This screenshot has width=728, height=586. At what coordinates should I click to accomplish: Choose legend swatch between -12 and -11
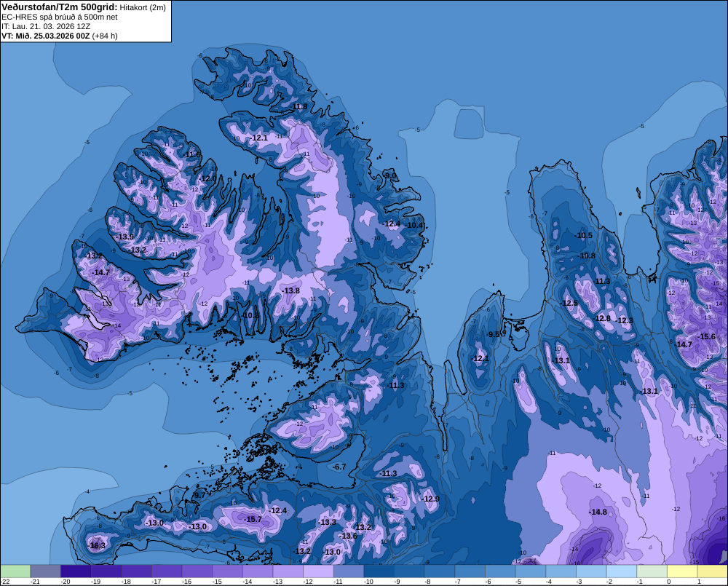coord(318,571)
